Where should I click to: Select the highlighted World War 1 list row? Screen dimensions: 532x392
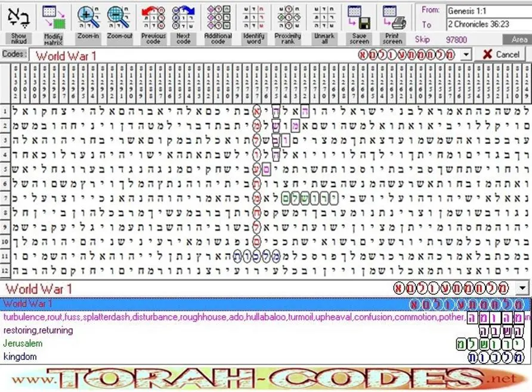click(265, 304)
